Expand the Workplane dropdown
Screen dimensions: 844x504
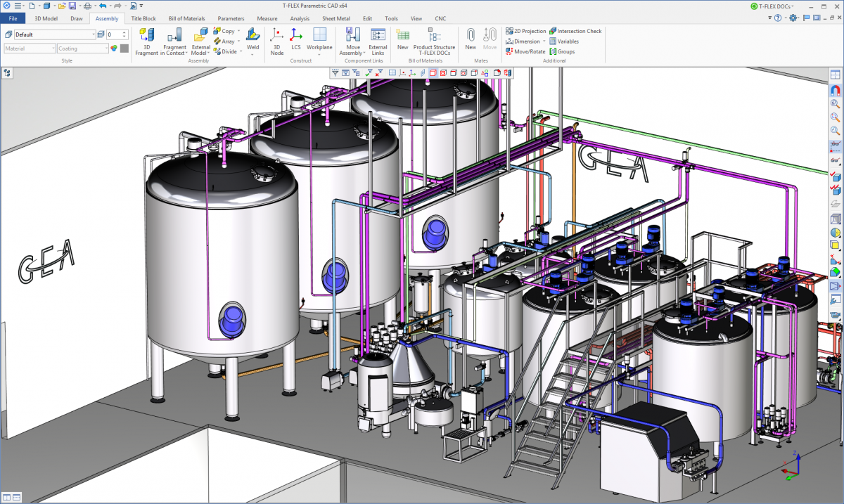(319, 53)
